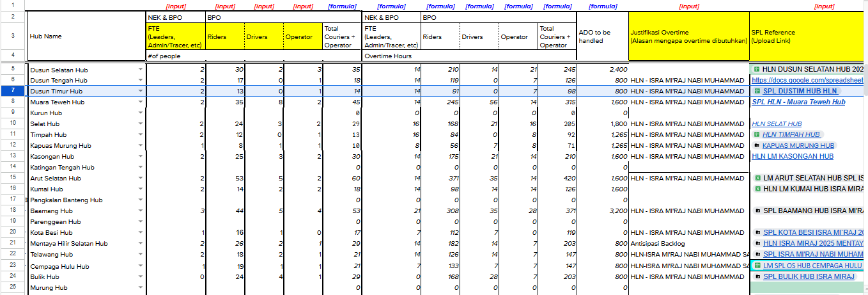The width and height of the screenshot is (868, 295).
Task: Click the Justifikasi Overtime header cell
Action: [689, 36]
